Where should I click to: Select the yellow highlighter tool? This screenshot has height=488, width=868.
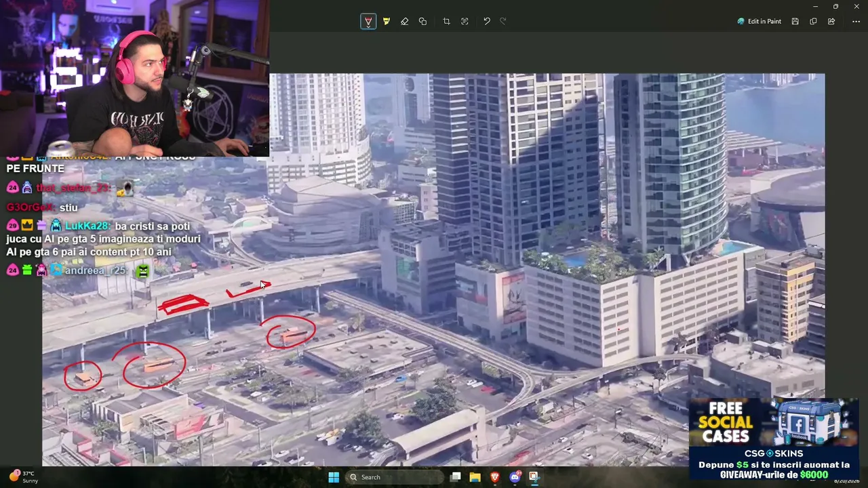point(387,22)
